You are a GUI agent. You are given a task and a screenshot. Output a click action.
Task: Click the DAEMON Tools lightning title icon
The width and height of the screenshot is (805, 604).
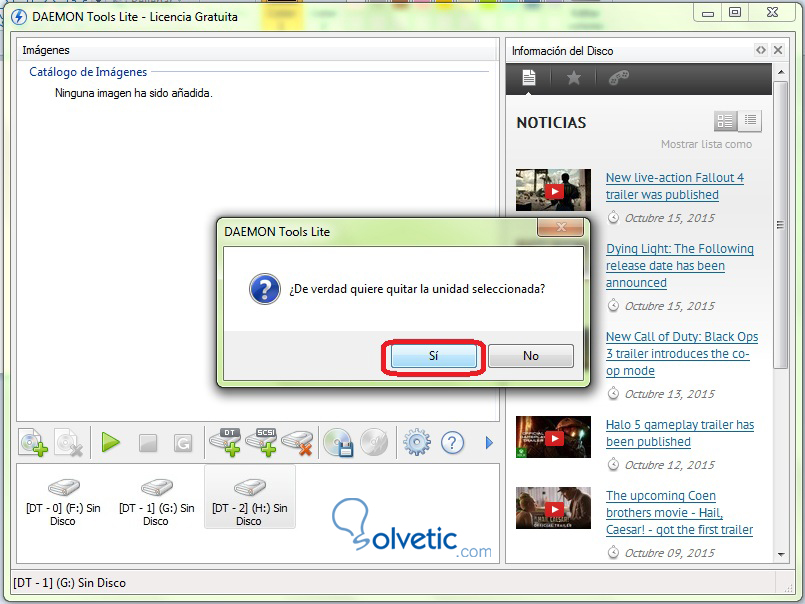(x=19, y=17)
